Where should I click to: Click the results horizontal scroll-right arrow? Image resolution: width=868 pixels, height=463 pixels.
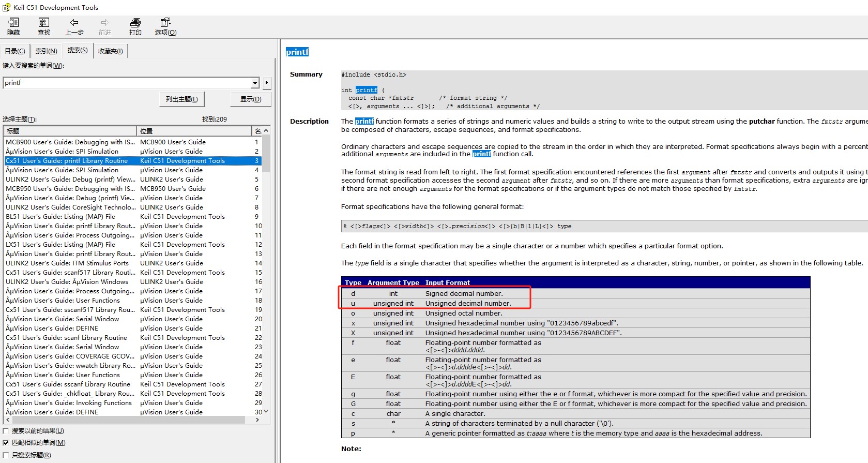(257, 420)
